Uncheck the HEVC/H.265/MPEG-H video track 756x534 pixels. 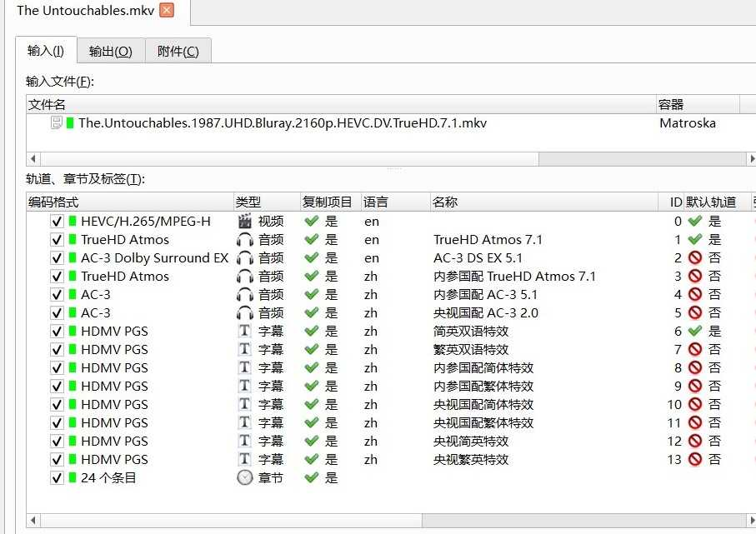pyautogui.click(x=57, y=222)
